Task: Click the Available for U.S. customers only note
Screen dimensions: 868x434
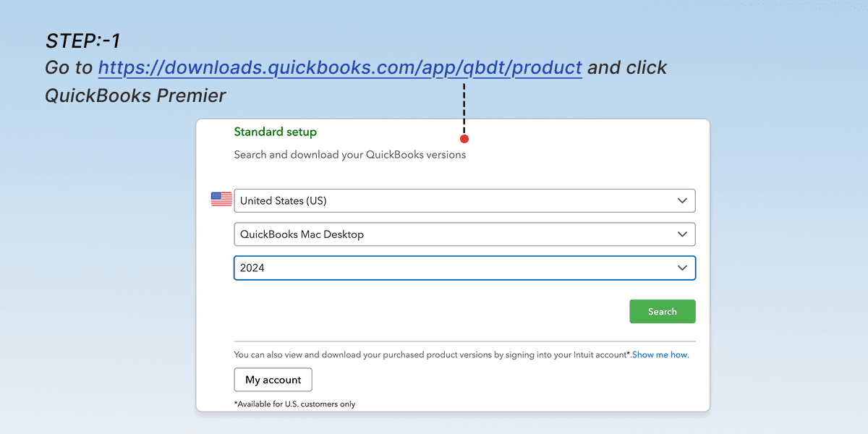Action: tap(294, 404)
